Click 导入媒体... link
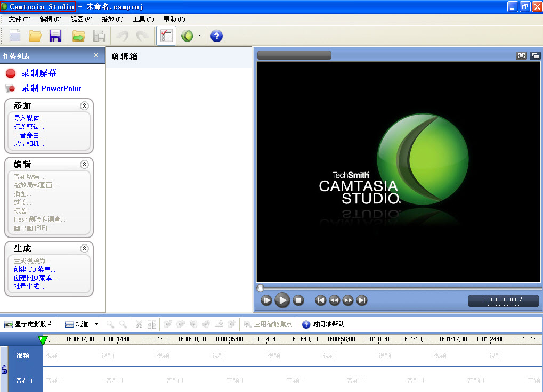The width and height of the screenshot is (543, 392). tap(29, 118)
